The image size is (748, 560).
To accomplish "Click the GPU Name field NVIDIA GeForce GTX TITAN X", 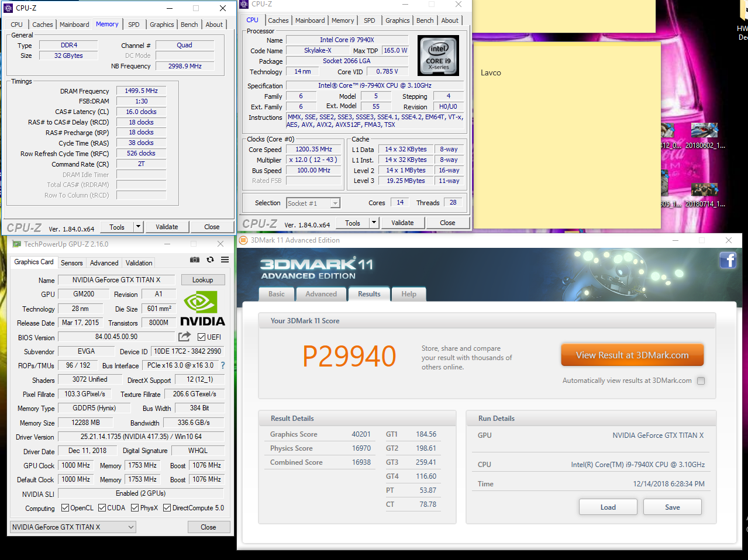I will pos(116,280).
